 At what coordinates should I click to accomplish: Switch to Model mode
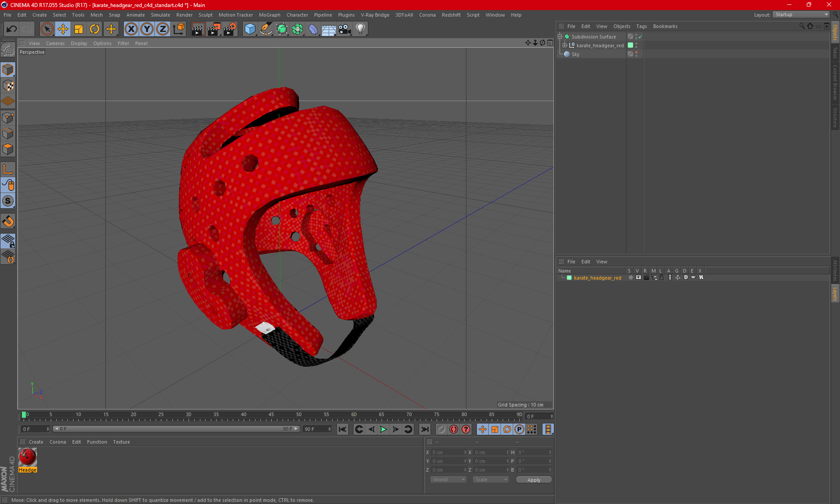click(8, 70)
